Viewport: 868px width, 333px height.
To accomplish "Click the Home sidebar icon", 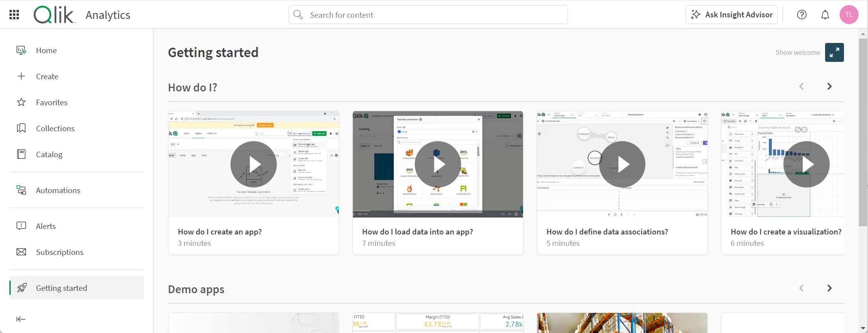I will [x=21, y=50].
